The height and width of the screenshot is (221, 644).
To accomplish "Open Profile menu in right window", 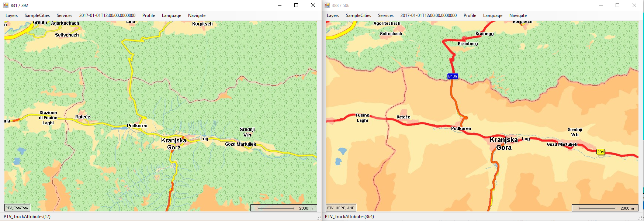I will tap(470, 15).
